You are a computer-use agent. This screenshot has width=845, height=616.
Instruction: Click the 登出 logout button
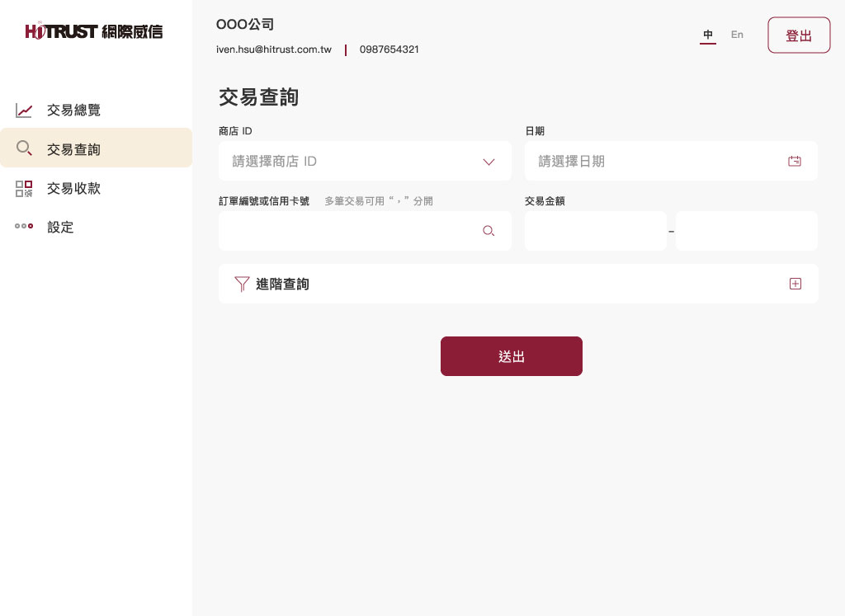click(798, 35)
